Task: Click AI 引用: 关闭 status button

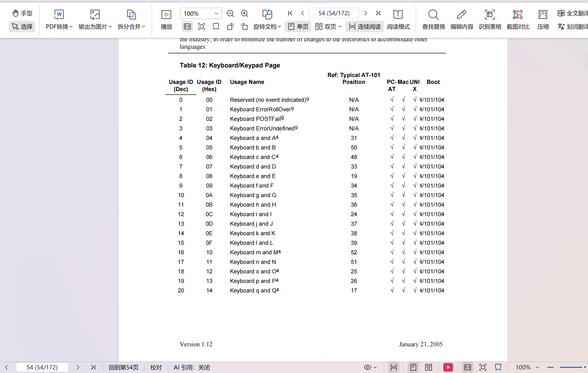Action: pyautogui.click(x=192, y=367)
